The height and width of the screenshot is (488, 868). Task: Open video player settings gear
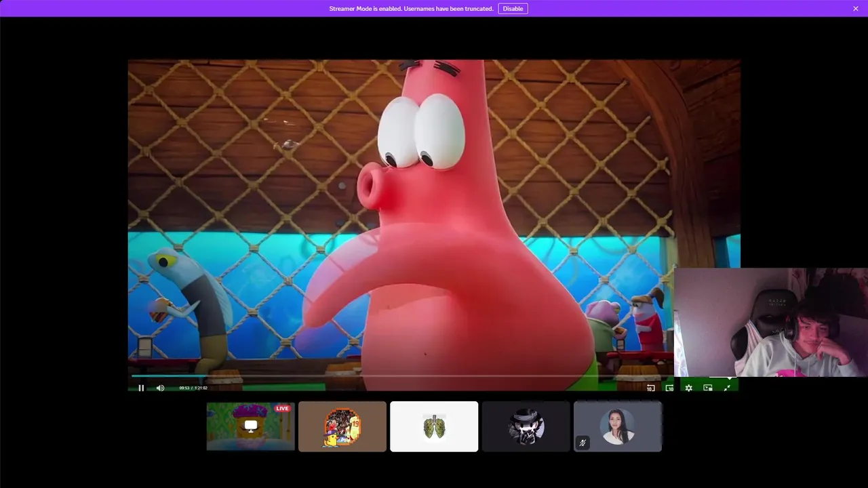pyautogui.click(x=688, y=388)
